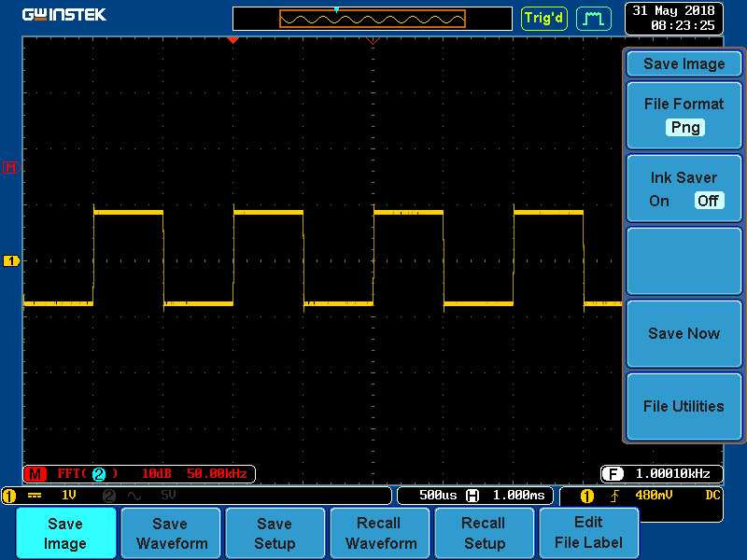The height and width of the screenshot is (560, 747).
Task: Click the trigger source channel 1 badge
Action: point(587,497)
